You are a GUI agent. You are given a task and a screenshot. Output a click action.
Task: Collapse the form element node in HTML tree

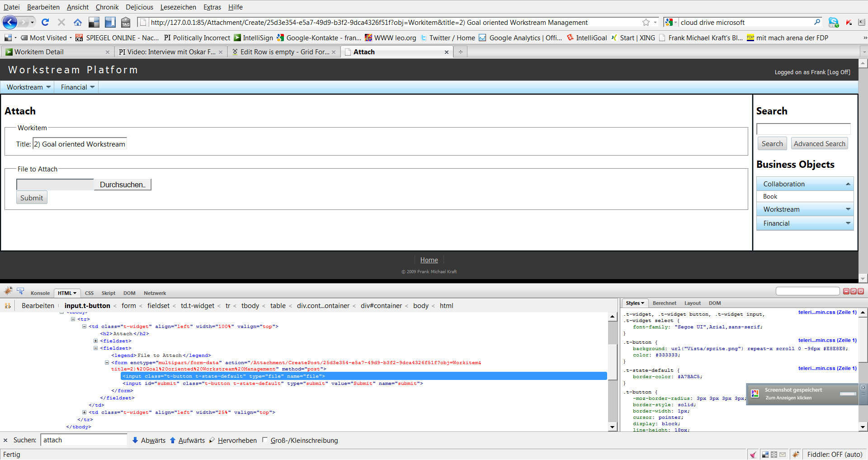pos(107,362)
